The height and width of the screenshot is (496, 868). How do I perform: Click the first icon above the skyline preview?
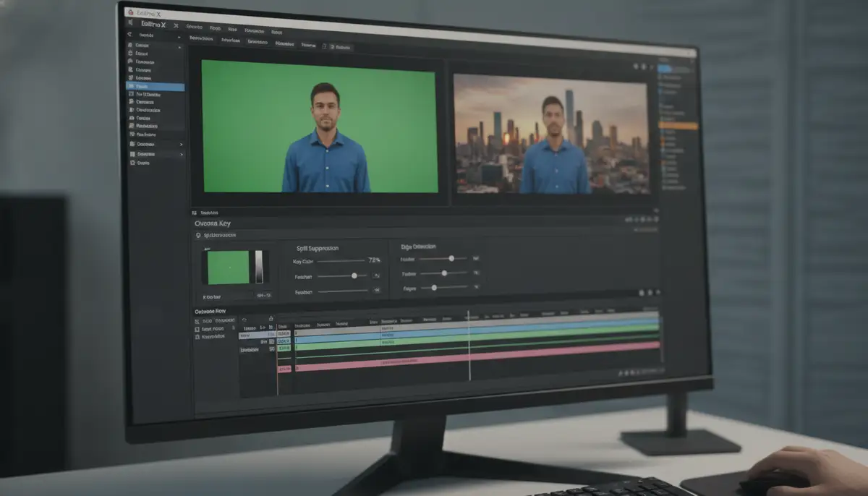[636, 67]
